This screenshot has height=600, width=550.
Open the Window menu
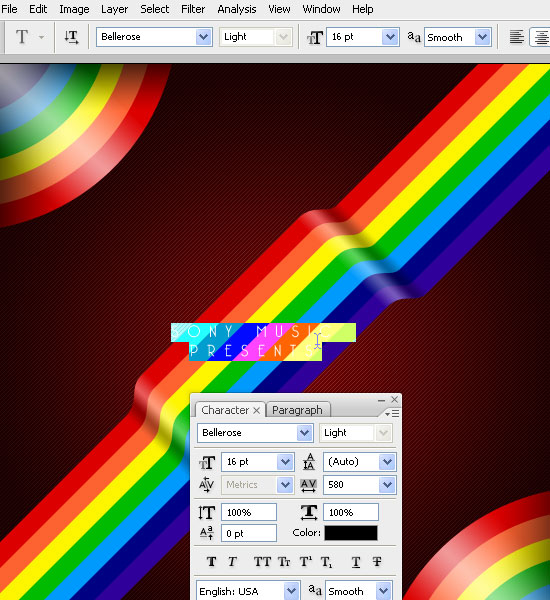pyautogui.click(x=321, y=9)
